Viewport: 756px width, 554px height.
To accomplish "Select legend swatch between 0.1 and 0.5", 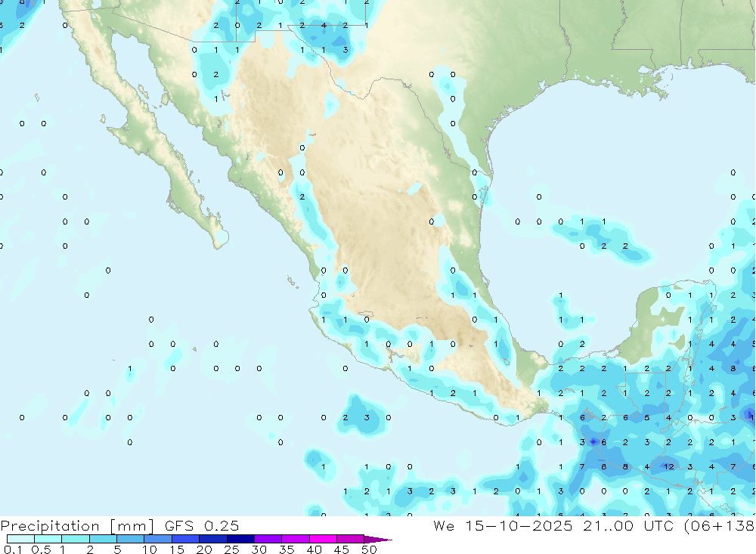I will 20,539.
